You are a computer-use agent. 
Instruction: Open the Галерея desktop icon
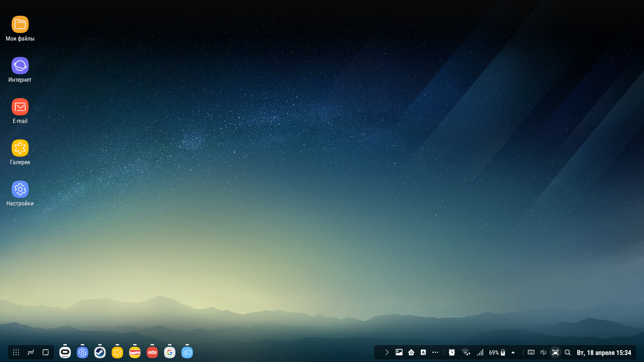20,152
